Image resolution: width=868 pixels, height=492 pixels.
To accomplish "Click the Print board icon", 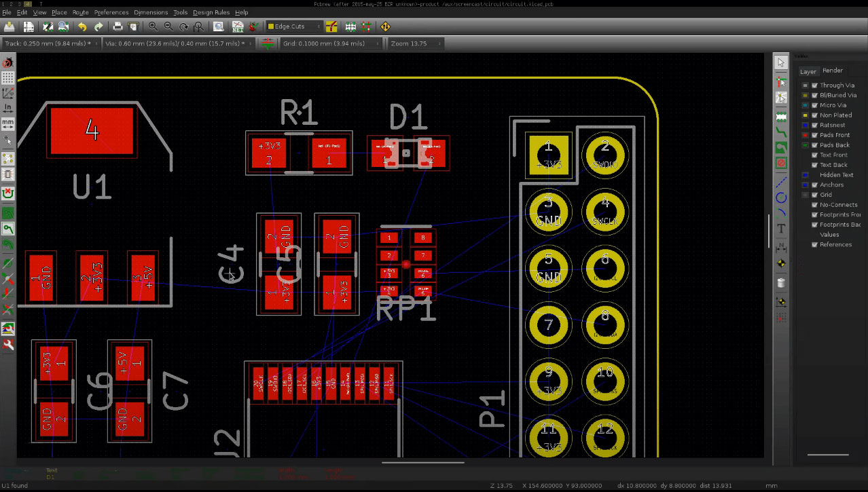I will (x=117, y=26).
